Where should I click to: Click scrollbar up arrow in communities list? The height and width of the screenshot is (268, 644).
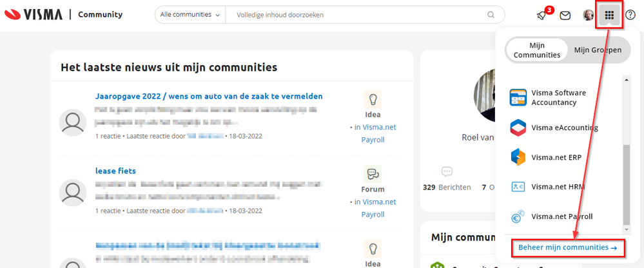(x=627, y=80)
